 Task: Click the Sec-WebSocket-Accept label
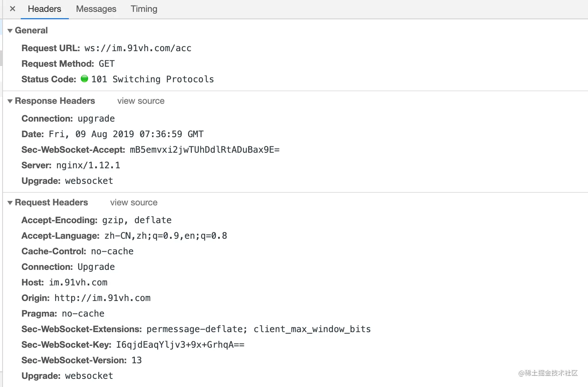[x=73, y=150]
